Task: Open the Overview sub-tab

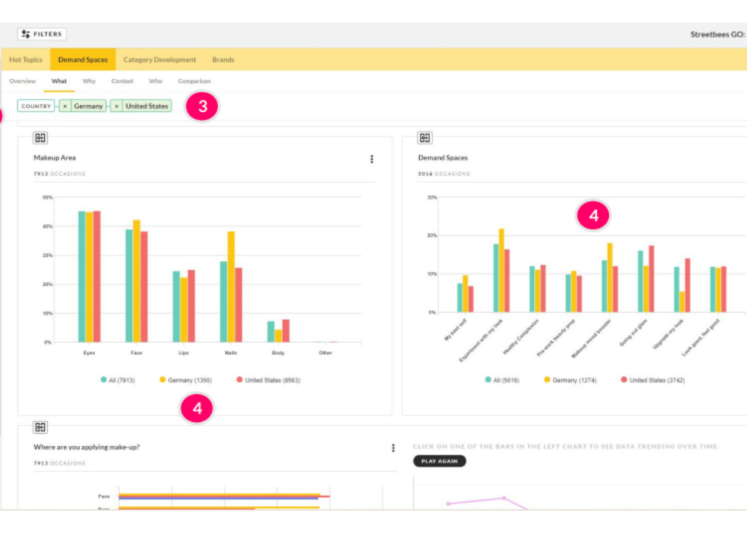Action: (x=22, y=81)
